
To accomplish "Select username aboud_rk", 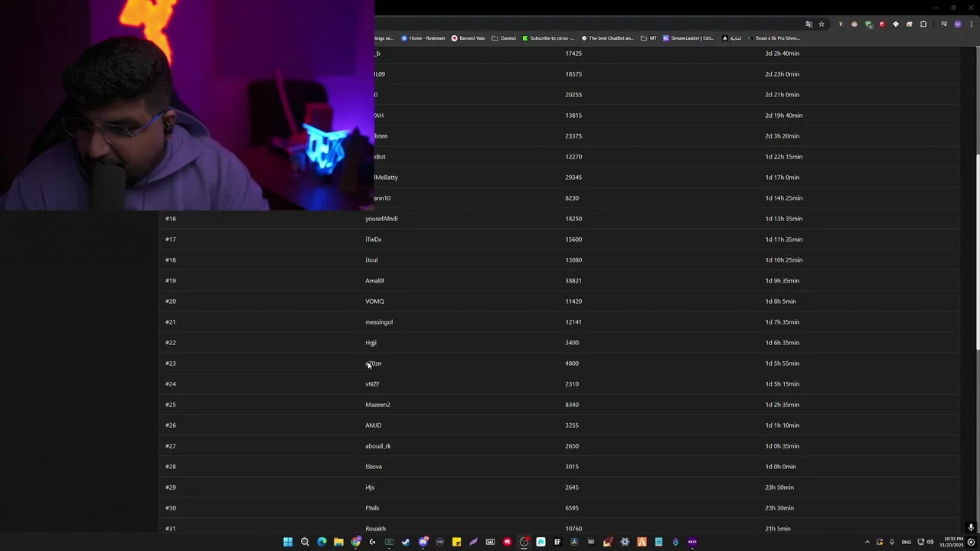I will click(378, 446).
